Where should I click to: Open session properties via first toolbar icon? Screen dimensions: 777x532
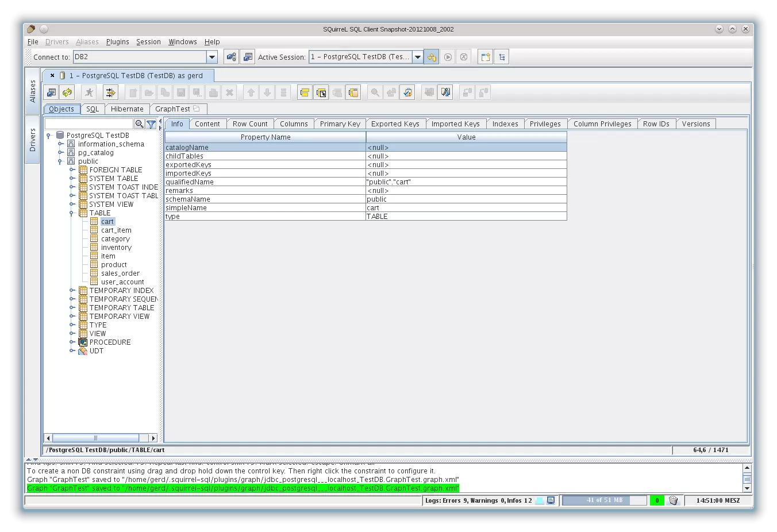pos(51,92)
